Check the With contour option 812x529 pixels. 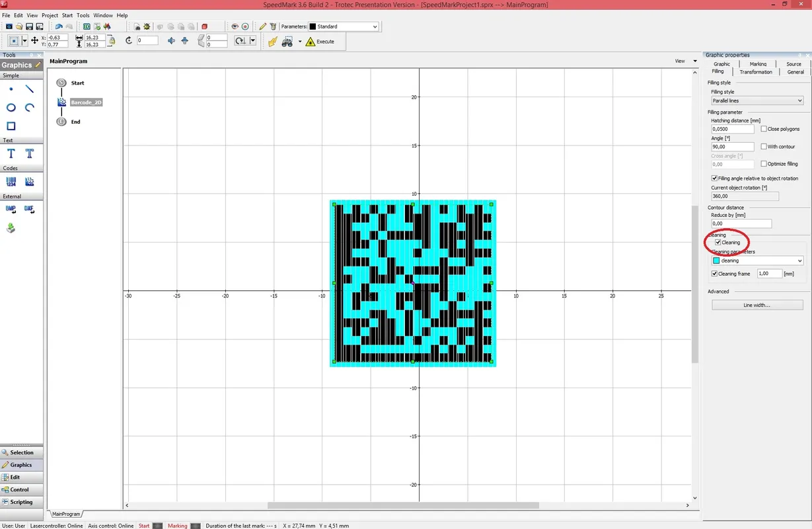click(x=764, y=147)
